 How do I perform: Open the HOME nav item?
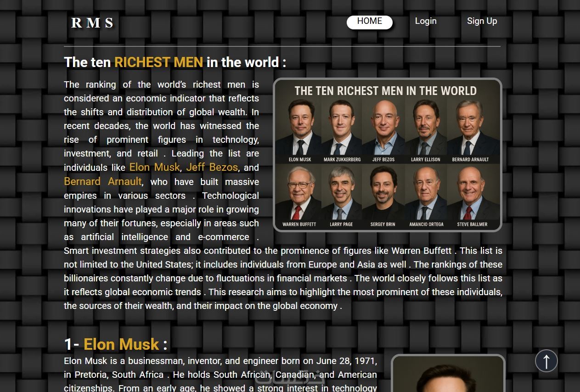(x=370, y=22)
